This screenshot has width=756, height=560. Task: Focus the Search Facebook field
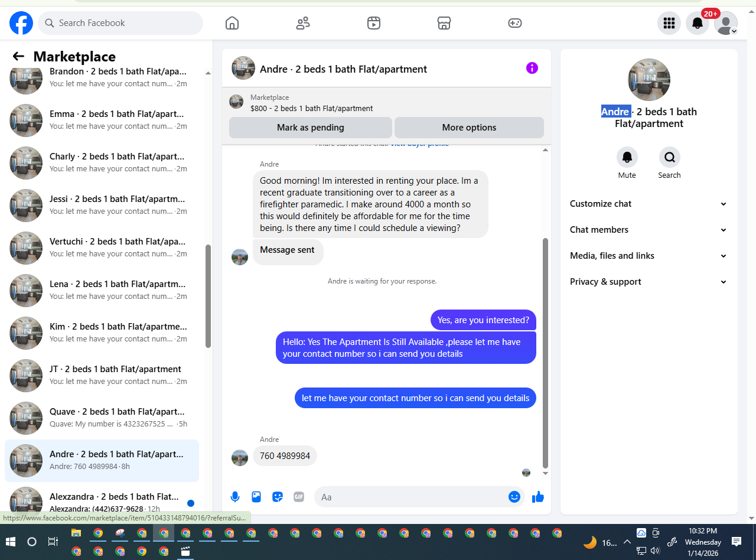coord(120,23)
